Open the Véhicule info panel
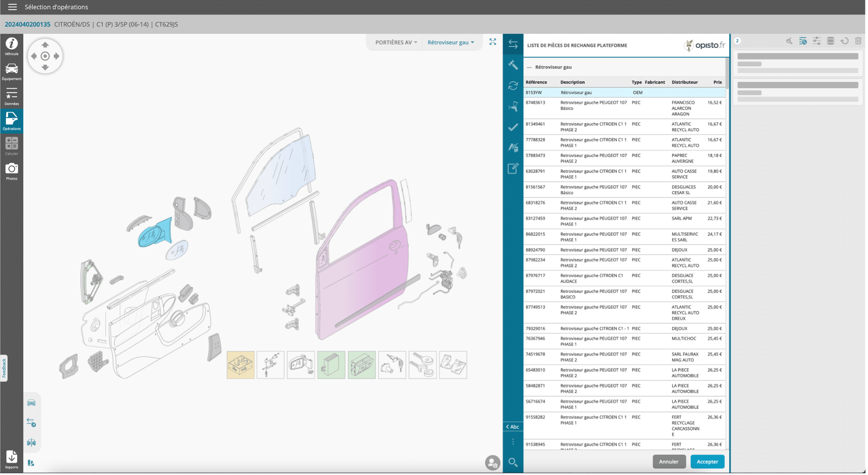The height and width of the screenshot is (475, 868). [x=12, y=46]
